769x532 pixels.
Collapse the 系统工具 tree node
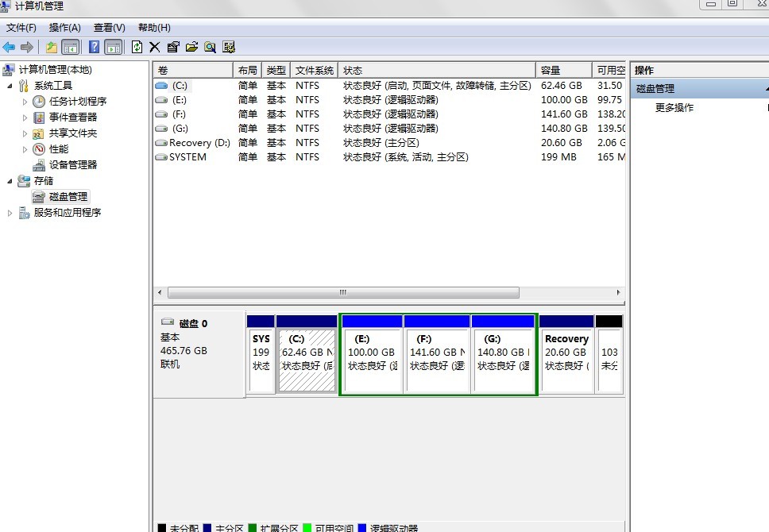(10, 86)
